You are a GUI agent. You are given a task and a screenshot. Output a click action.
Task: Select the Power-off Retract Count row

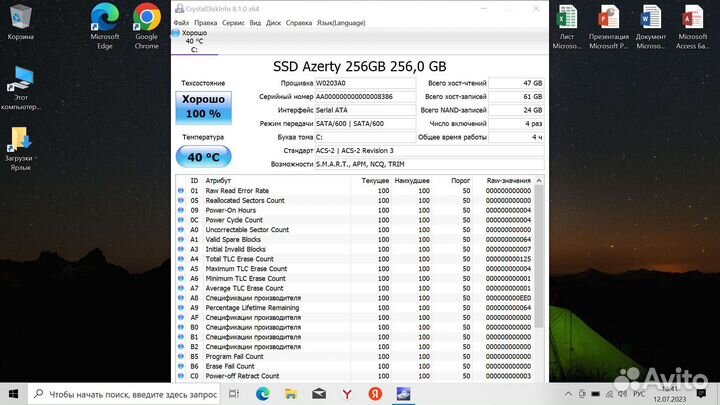[355, 376]
